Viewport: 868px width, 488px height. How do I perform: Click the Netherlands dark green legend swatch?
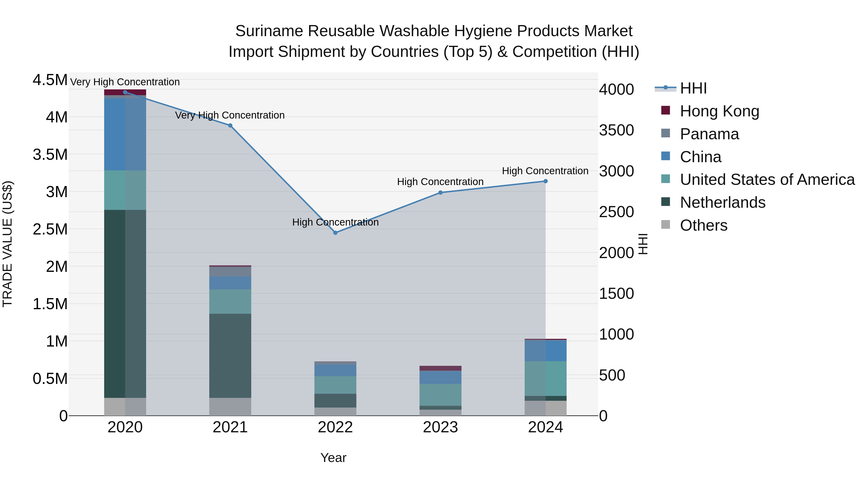click(665, 202)
